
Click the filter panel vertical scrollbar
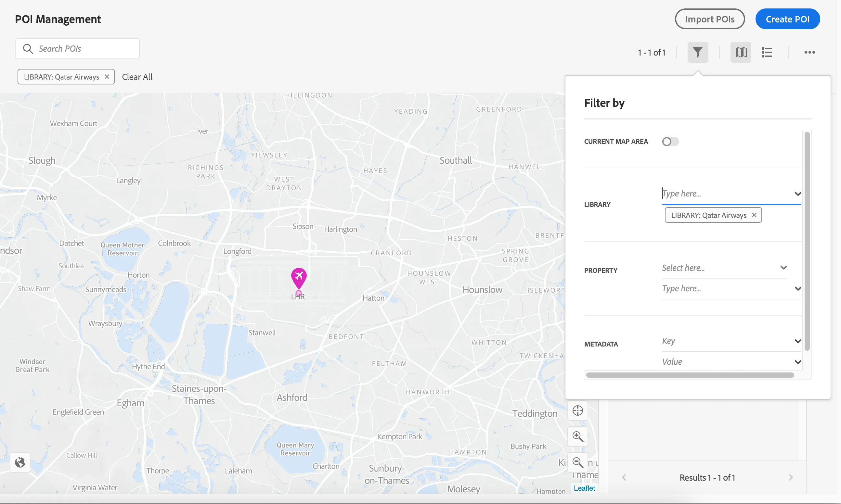coord(807,241)
